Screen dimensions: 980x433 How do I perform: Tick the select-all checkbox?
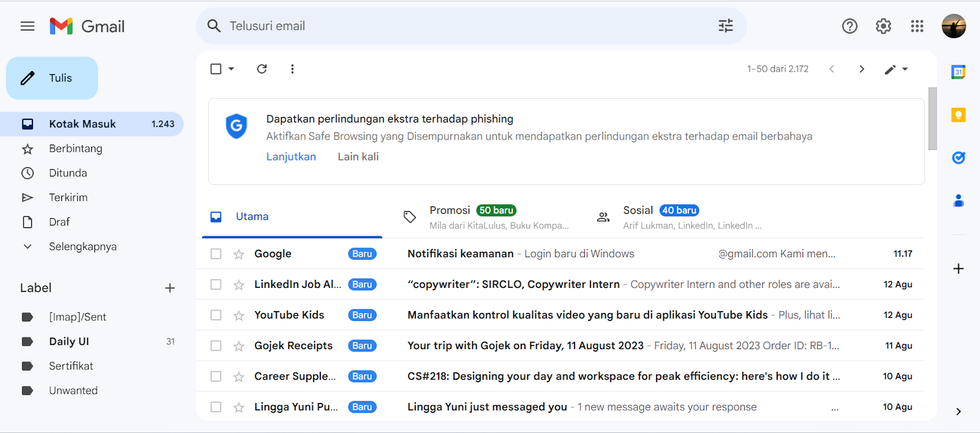click(216, 69)
